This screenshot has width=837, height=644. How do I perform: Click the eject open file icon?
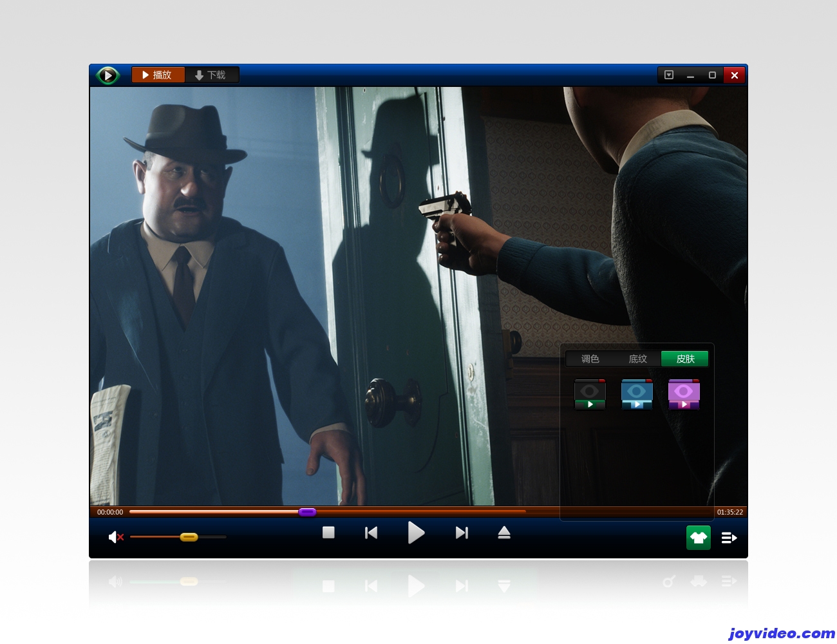(504, 533)
